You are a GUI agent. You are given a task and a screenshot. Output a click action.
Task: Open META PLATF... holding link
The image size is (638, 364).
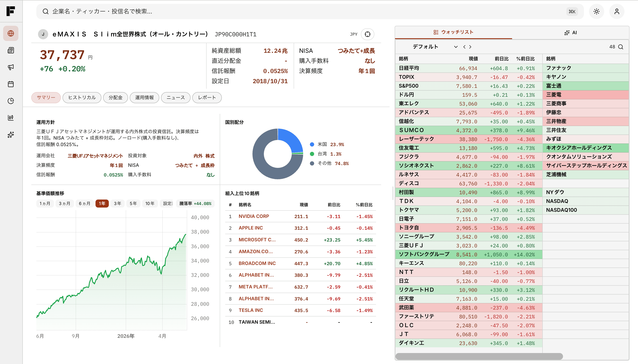click(256, 287)
